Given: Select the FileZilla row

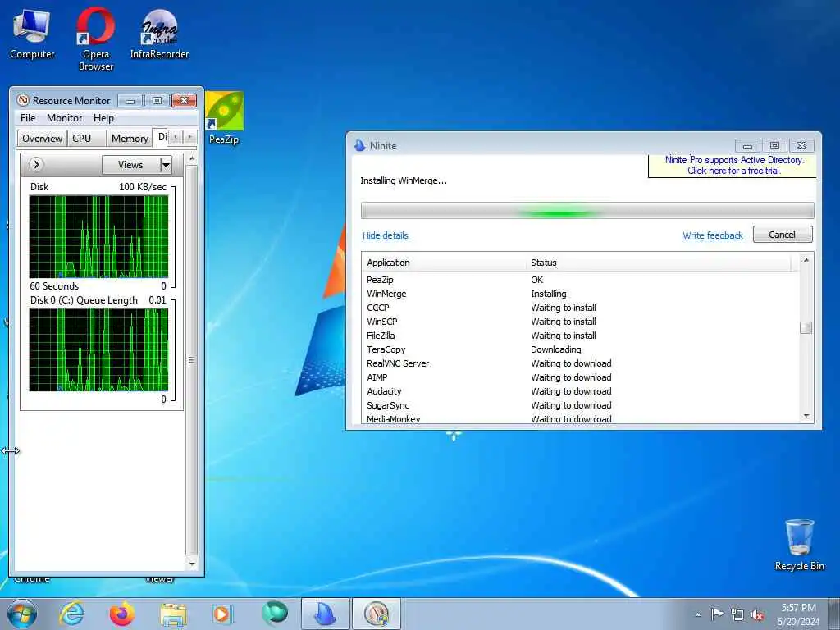Looking at the screenshot, I should 581,336.
